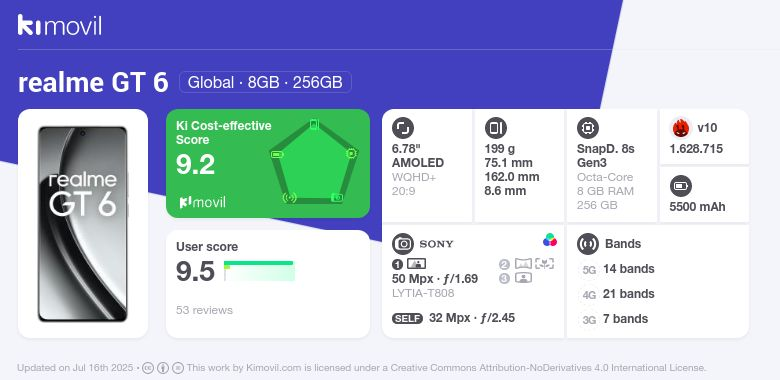Click the camera icon beside SONY
Viewport: 780px width, 380px height.
click(403, 244)
